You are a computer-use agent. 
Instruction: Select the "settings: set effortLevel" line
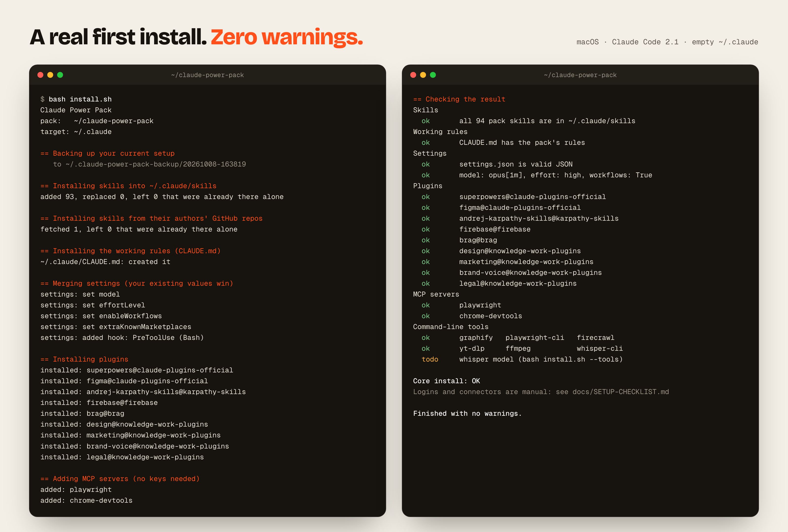tap(93, 305)
